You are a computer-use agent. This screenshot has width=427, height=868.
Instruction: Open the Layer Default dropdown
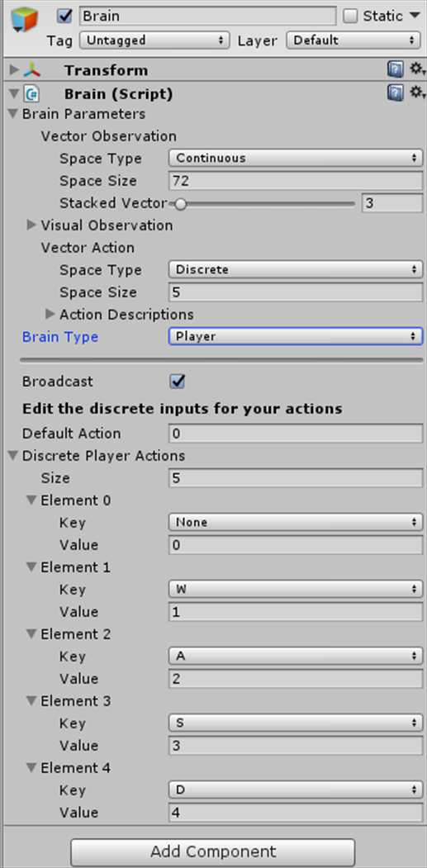click(x=353, y=40)
